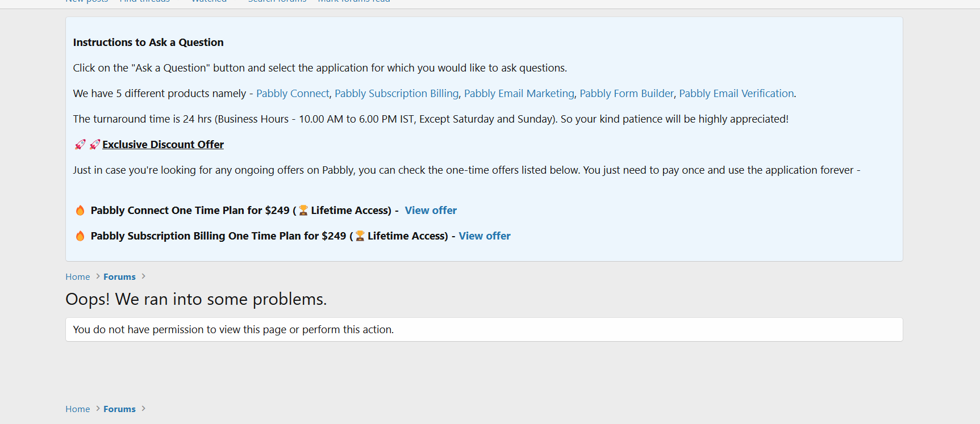980x424 pixels.
Task: Click the trophy icon in the Subscription Billing plan line
Action: point(360,236)
